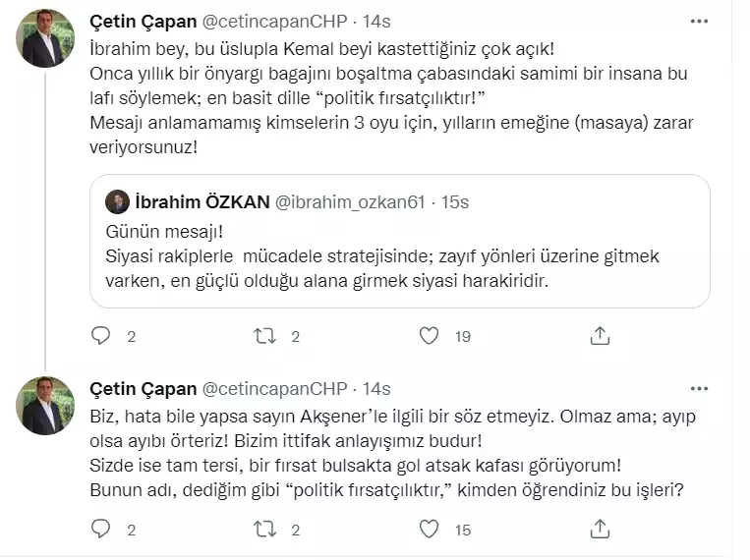Viewport: 750px width, 560px height.
Task: Click the 14s timestamp on the second tweet
Action: 376,388
